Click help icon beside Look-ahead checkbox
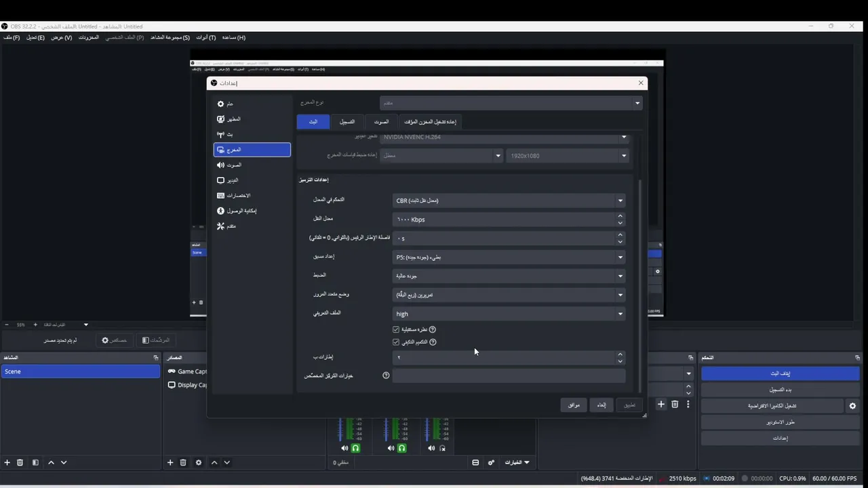868x488 pixels. 432,329
